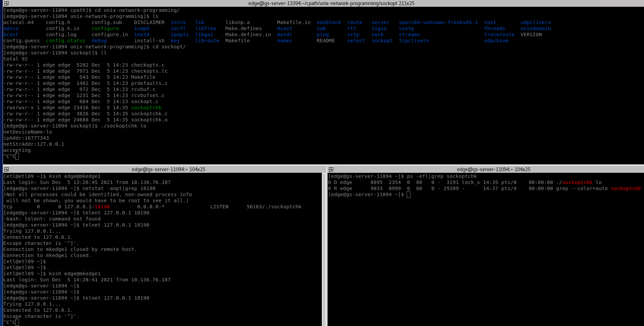The height and width of the screenshot is (326, 644).
Task: Click 'sockoptchk.c' in the file listing
Action: [x=149, y=114]
